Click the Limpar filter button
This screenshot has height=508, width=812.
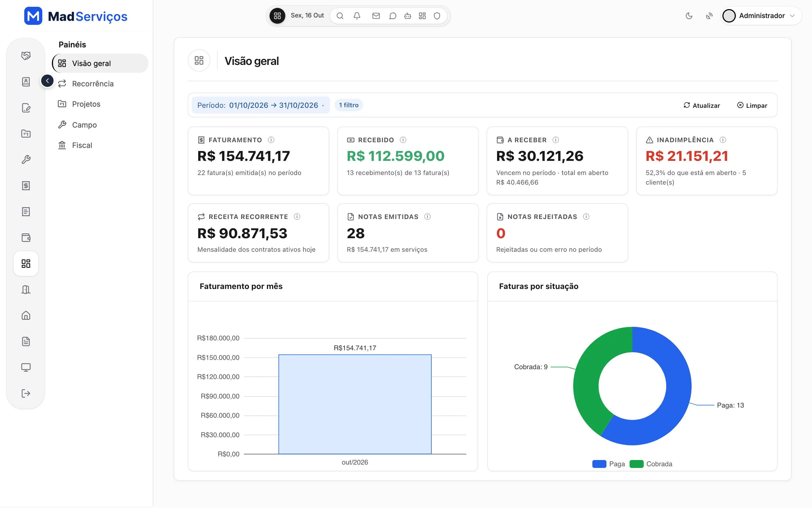pyautogui.click(x=752, y=106)
